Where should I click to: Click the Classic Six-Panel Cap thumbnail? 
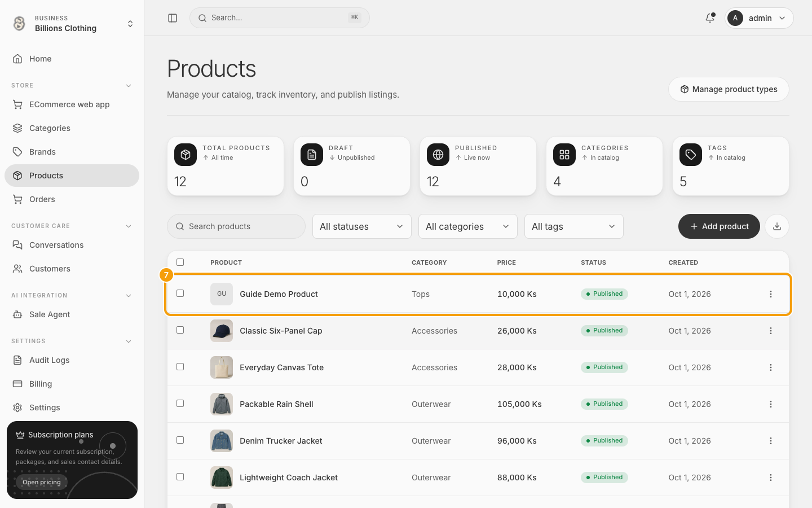click(222, 331)
